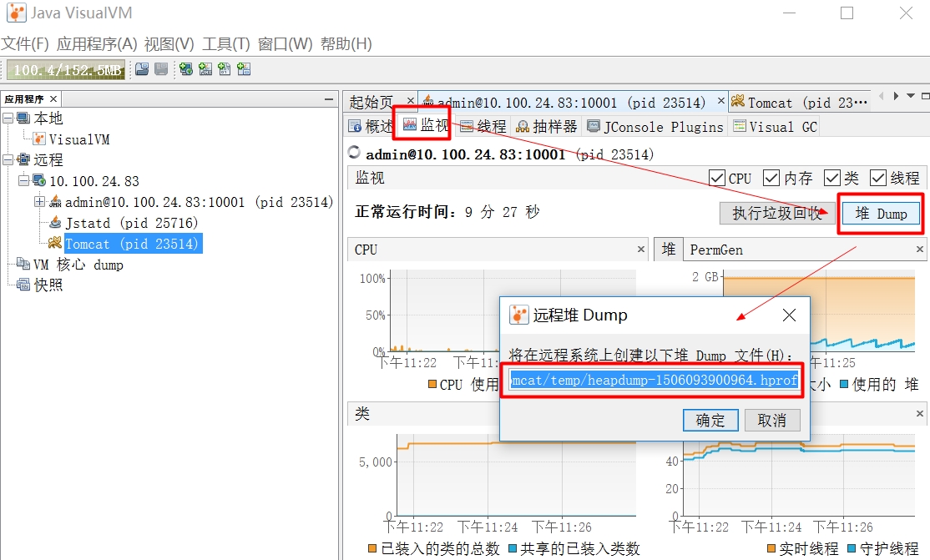Click the orange 实时线程 legend swatch
The width and height of the screenshot is (930, 560).
[771, 548]
